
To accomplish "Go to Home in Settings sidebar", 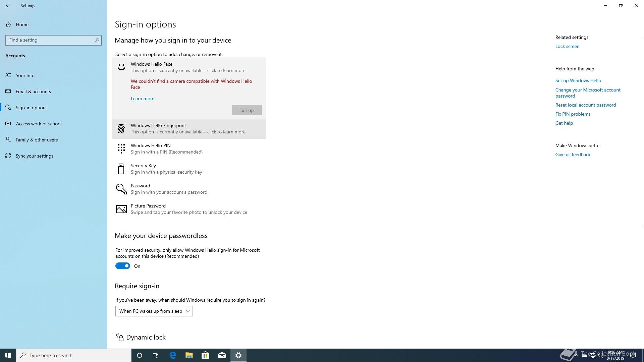I will coord(54,24).
